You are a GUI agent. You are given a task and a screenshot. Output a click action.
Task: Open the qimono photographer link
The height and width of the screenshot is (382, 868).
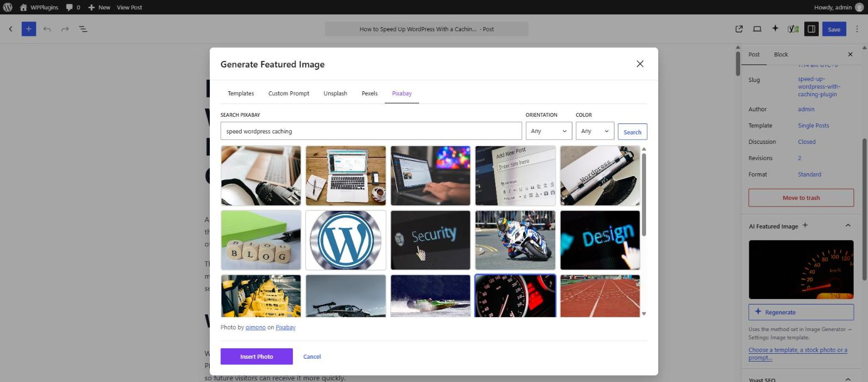coord(256,327)
